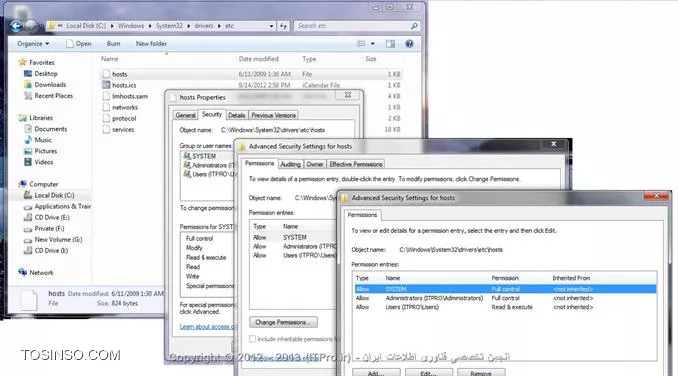Click the search magnifier icon in the Search etc box

tap(414, 26)
